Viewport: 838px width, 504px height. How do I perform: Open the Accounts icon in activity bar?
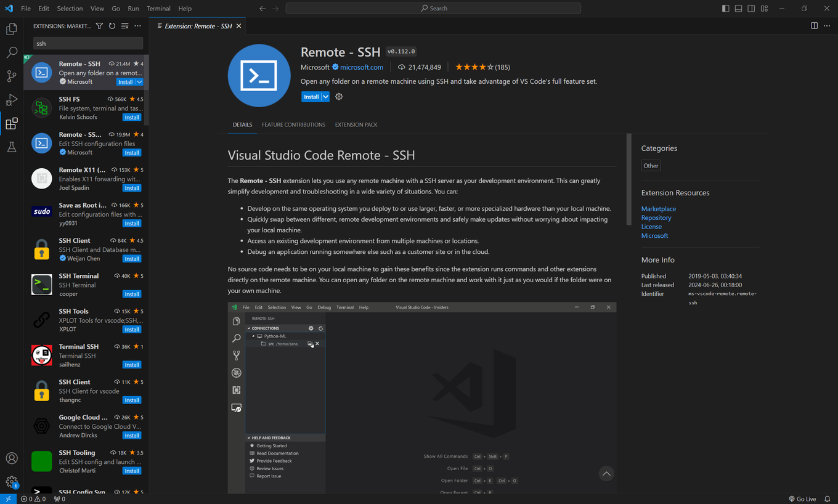12,458
